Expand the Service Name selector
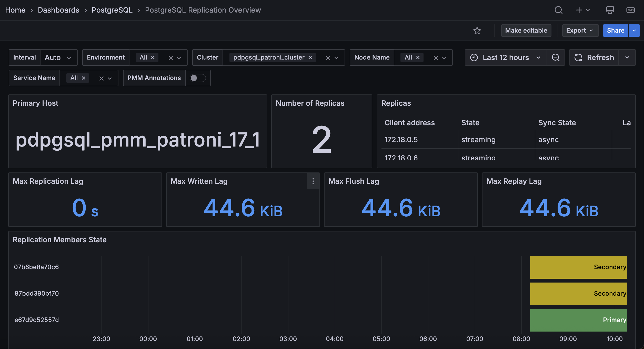The width and height of the screenshot is (644, 349). pos(110,78)
